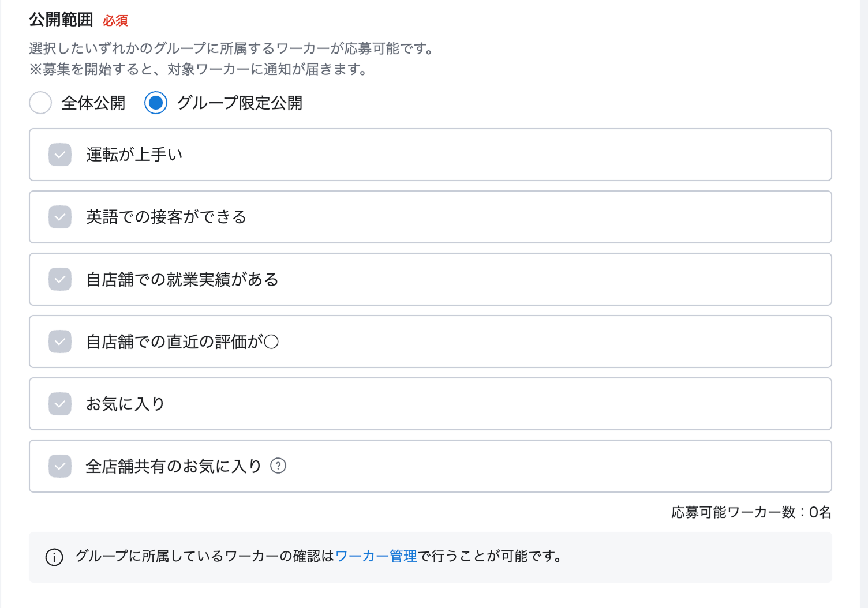Open the ワーカー管理 link

pyautogui.click(x=376, y=556)
